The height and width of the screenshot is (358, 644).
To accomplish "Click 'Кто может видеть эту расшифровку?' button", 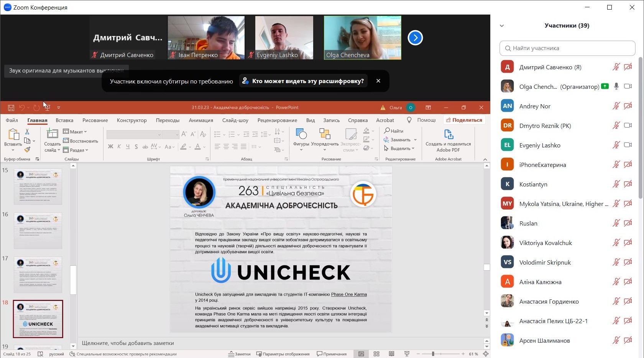I will coord(303,81).
